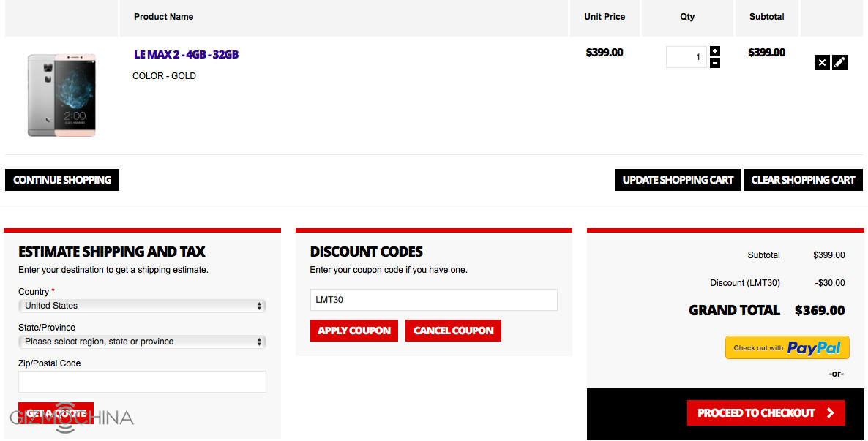
Task: Increase quantity with plus icon
Action: 715,51
